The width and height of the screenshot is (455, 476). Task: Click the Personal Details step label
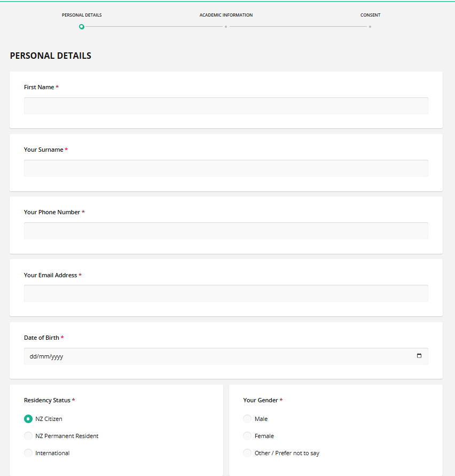(x=82, y=15)
